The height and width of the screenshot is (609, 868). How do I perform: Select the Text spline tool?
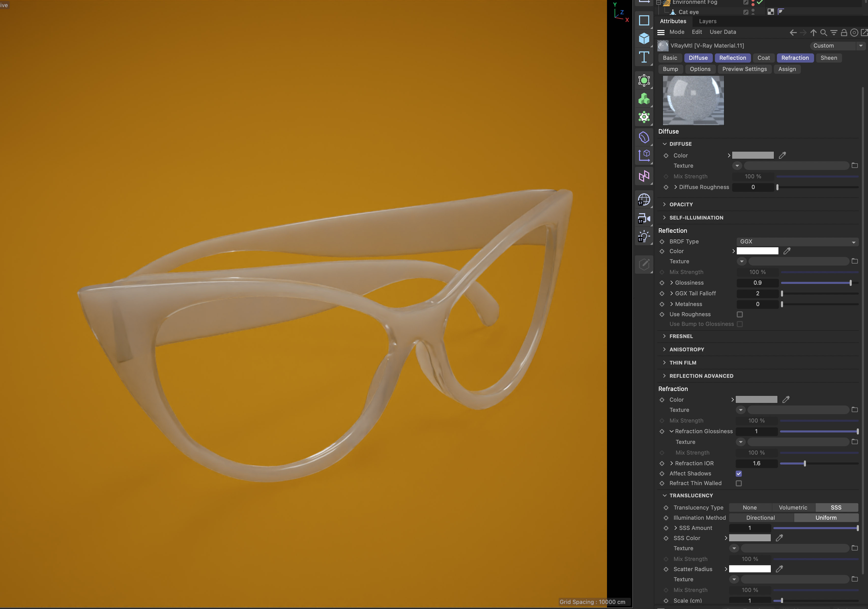[x=644, y=57]
